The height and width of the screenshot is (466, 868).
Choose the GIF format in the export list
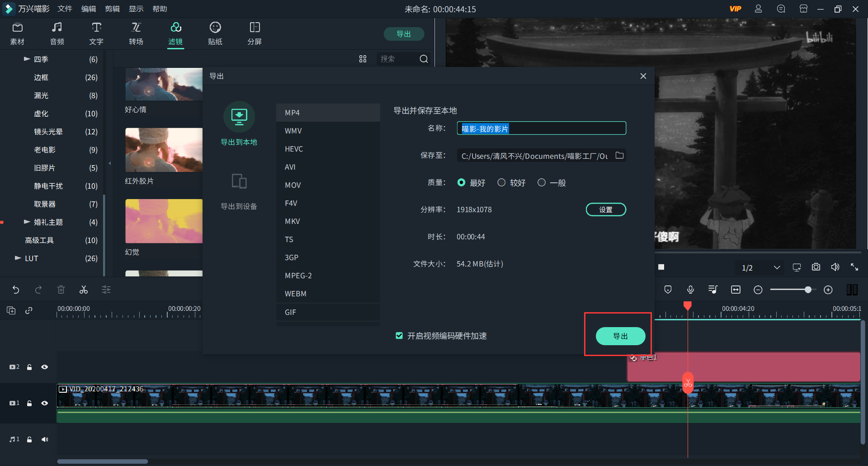coord(291,312)
